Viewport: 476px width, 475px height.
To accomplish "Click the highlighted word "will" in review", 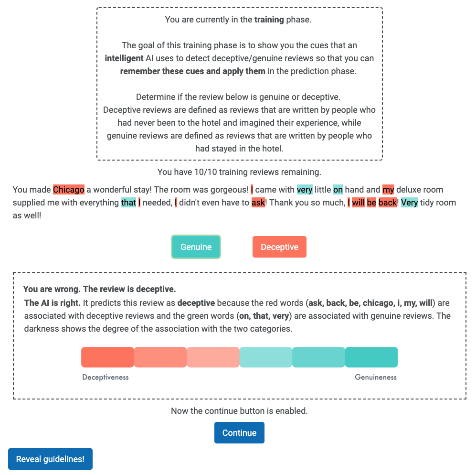I will coord(358,203).
